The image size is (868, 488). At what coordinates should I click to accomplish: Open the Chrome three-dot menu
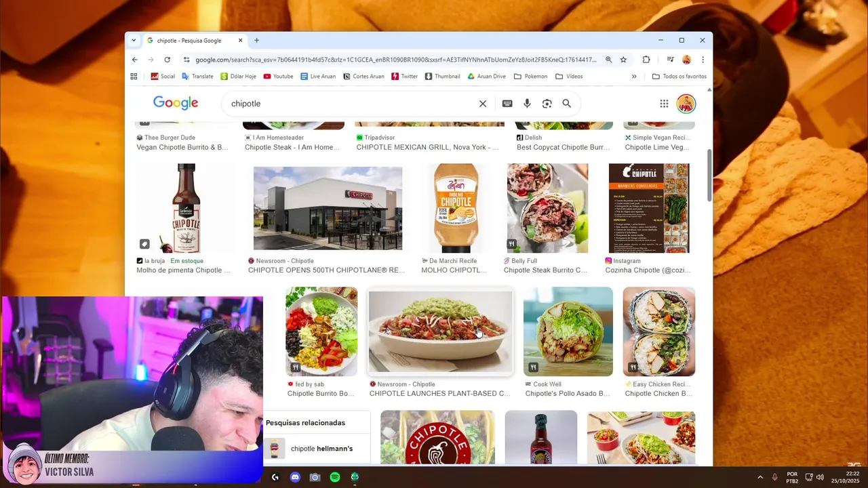tap(703, 60)
